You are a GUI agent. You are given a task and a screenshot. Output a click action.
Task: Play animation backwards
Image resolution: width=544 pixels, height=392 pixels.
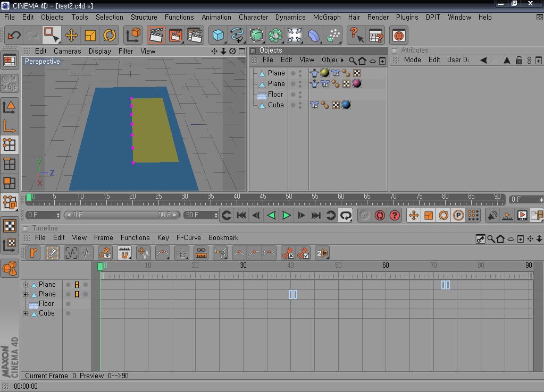[271, 215]
